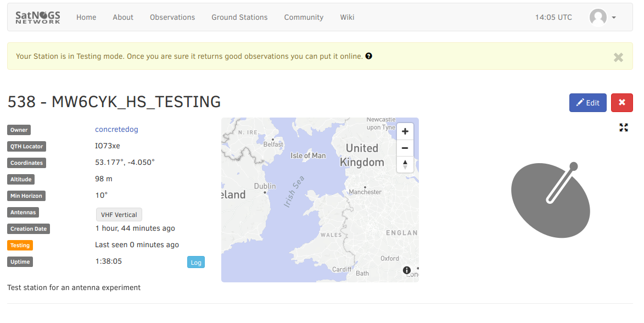Click the Edit station button
Screen dimensions: 644x323
click(x=587, y=103)
